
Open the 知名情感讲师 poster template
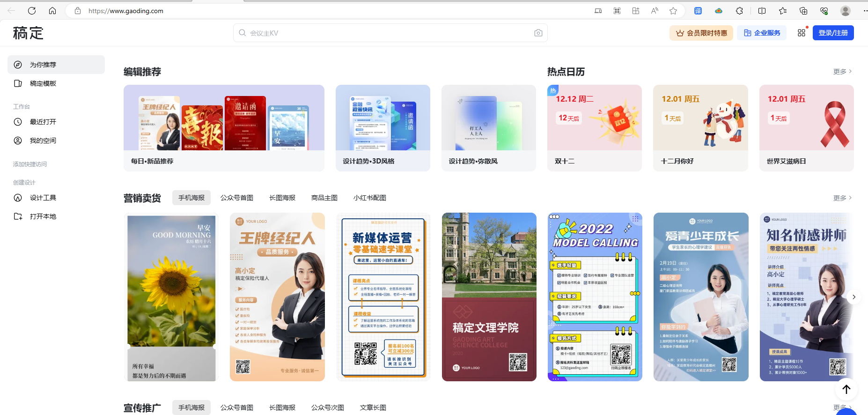[x=806, y=297]
